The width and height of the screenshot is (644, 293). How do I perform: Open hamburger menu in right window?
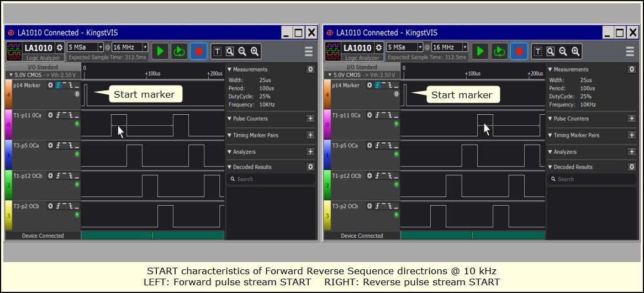630,51
